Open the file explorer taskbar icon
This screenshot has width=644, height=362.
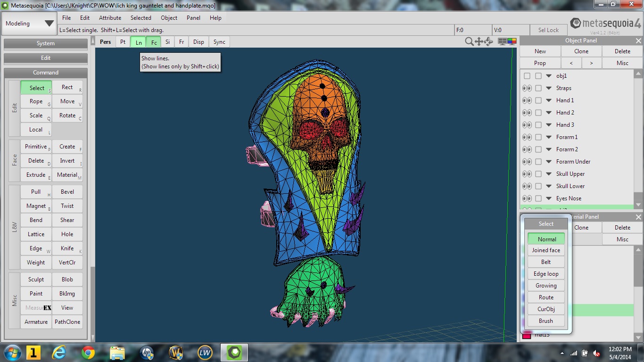point(117,352)
